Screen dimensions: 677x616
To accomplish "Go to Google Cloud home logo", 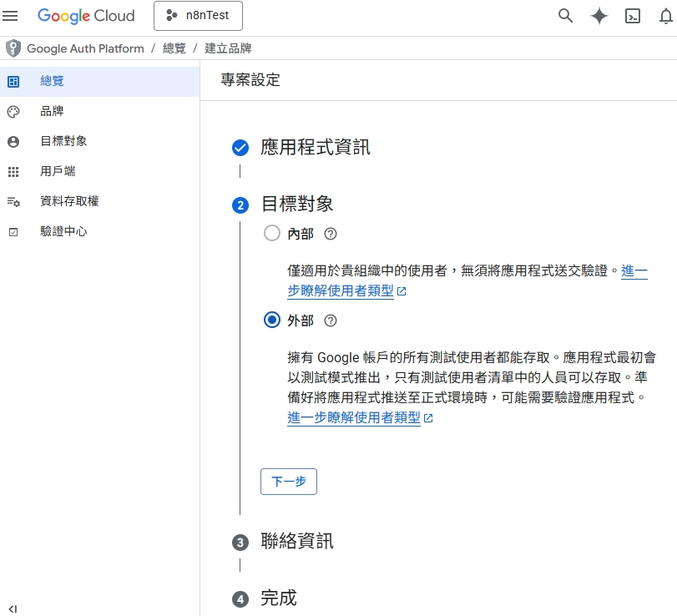I will pos(86,16).
